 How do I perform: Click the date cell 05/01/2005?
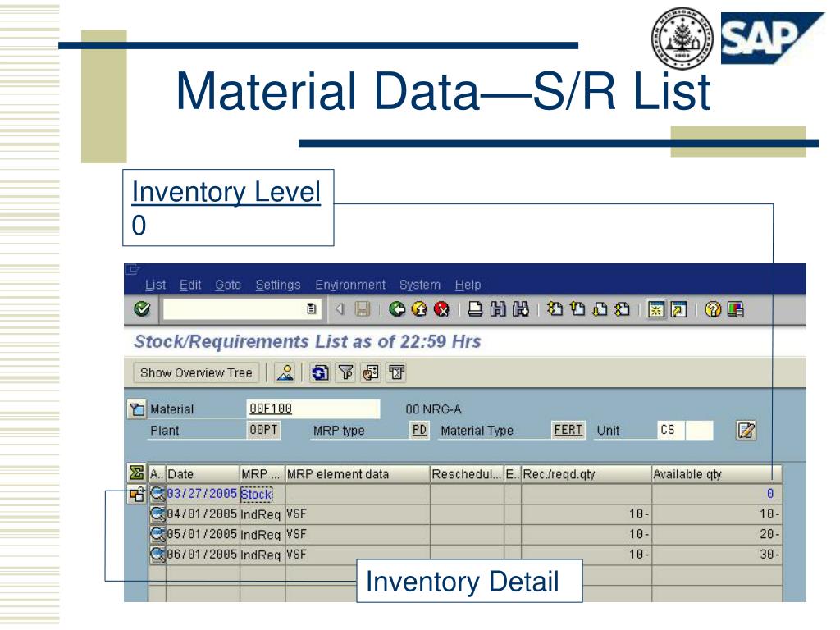coord(202,534)
